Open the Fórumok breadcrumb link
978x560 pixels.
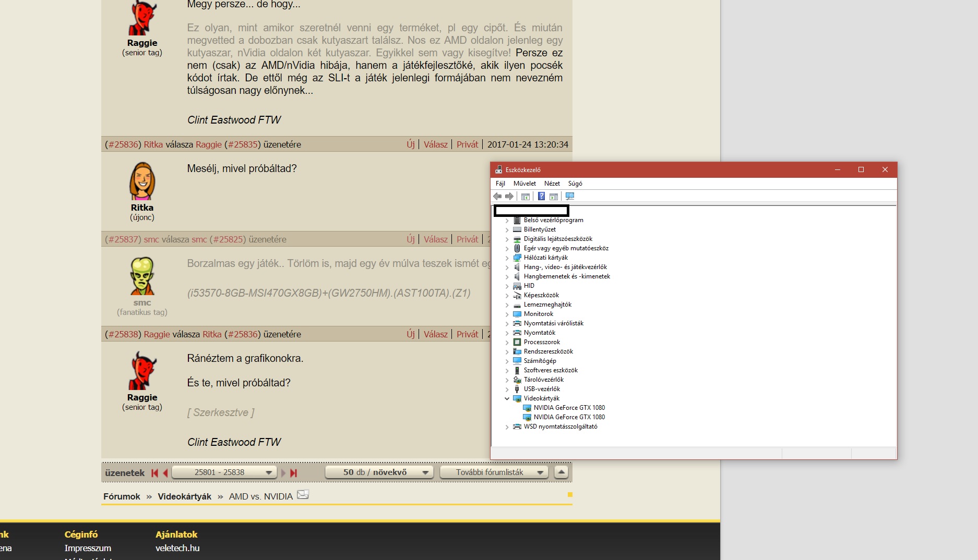pyautogui.click(x=122, y=496)
